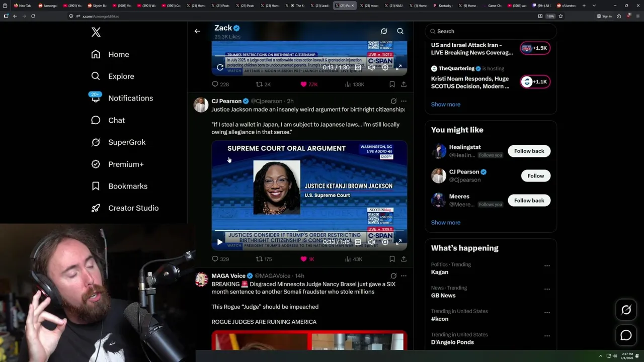Open MAGA Voice profile name

[228, 276]
